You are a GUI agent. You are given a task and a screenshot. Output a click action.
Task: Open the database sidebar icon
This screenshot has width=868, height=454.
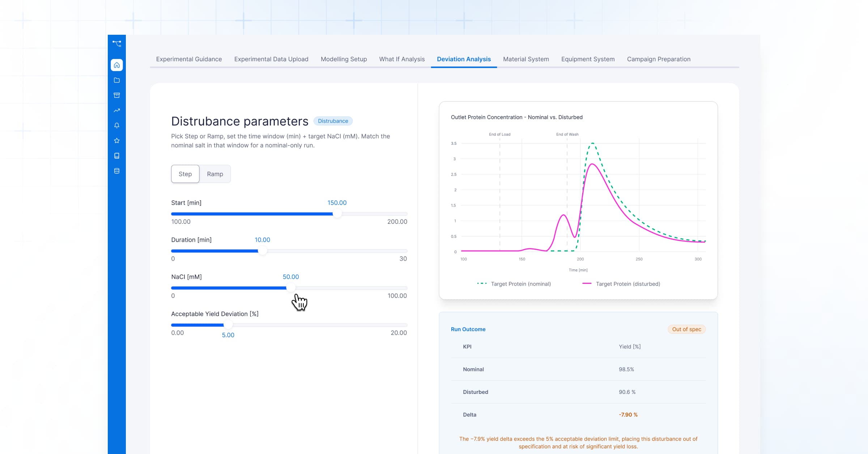(x=116, y=171)
